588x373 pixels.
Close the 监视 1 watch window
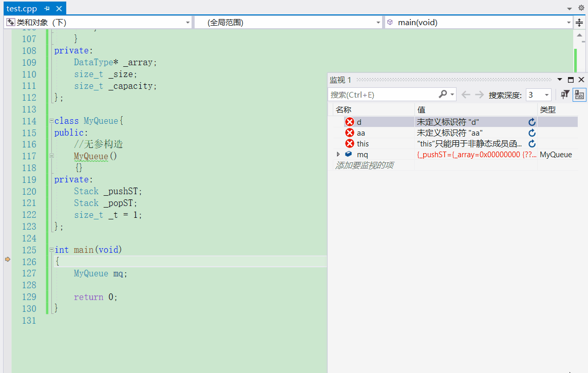[x=581, y=80]
